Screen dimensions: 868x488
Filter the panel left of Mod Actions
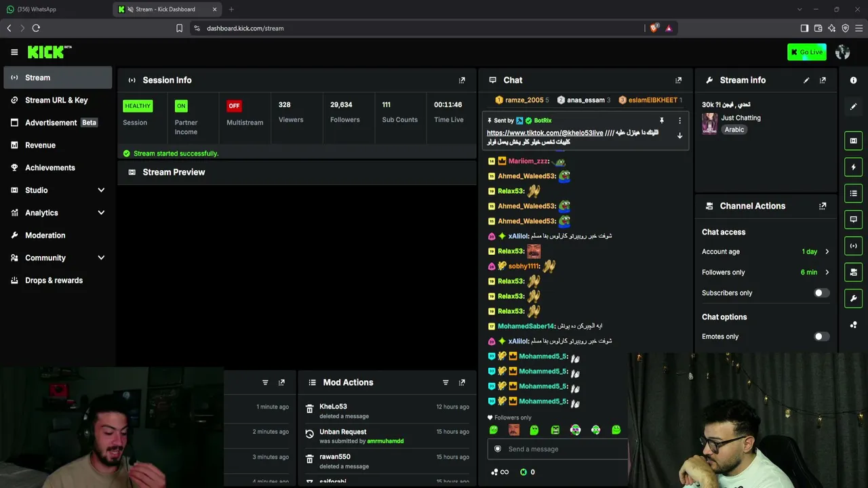265,382
